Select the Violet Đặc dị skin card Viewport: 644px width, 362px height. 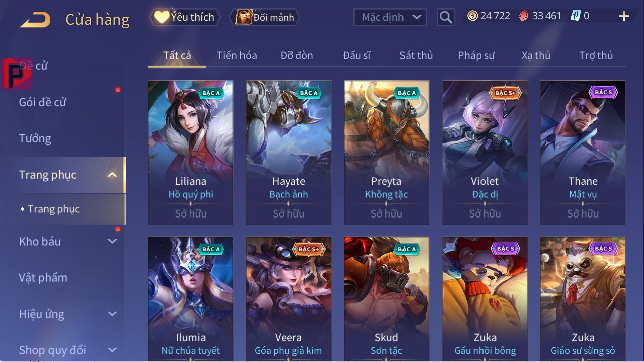pos(485,153)
